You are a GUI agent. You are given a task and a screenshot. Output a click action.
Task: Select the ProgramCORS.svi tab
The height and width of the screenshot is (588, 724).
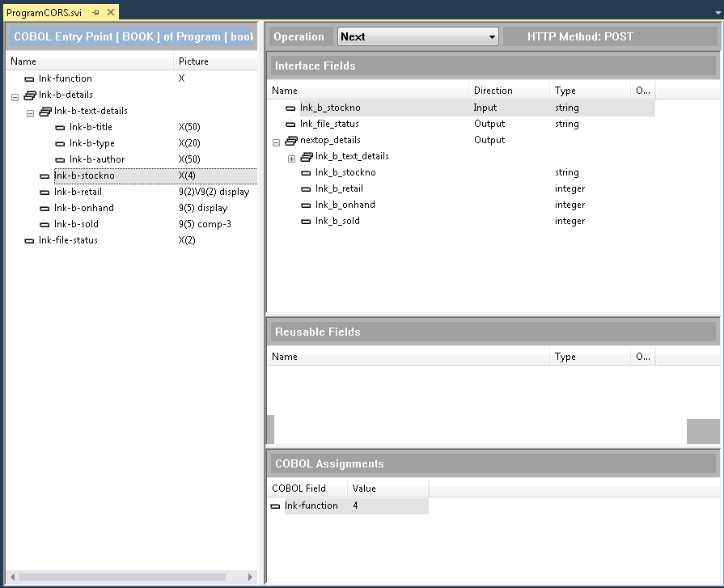44,13
